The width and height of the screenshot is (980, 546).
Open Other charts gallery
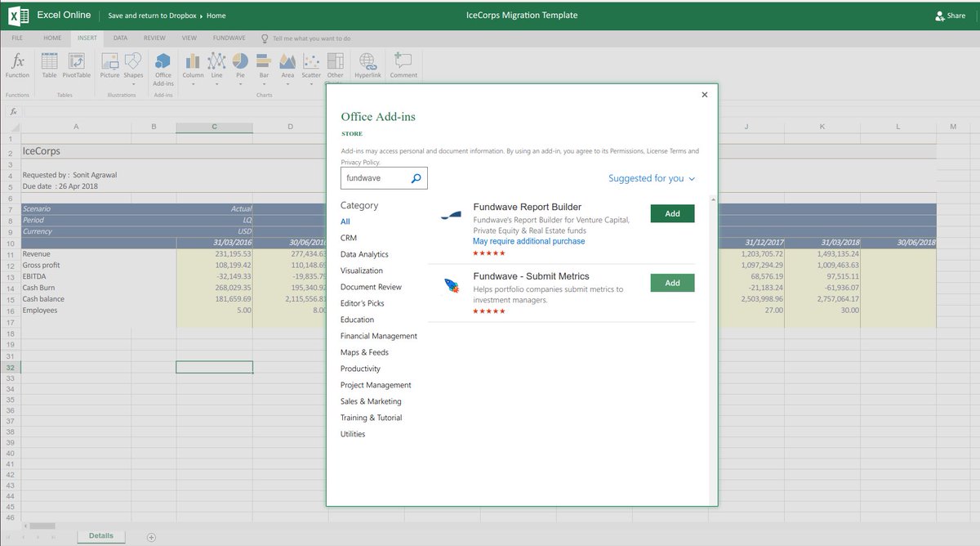[x=335, y=69]
